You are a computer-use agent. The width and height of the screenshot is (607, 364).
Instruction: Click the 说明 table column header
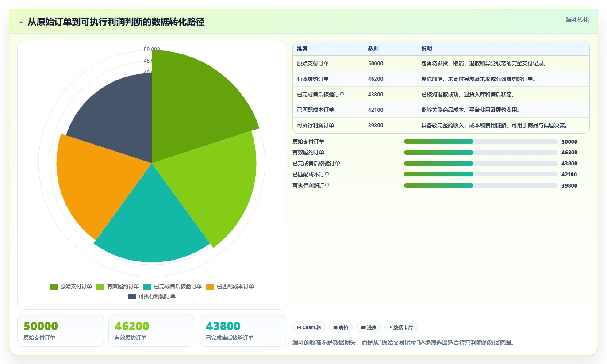[426, 49]
